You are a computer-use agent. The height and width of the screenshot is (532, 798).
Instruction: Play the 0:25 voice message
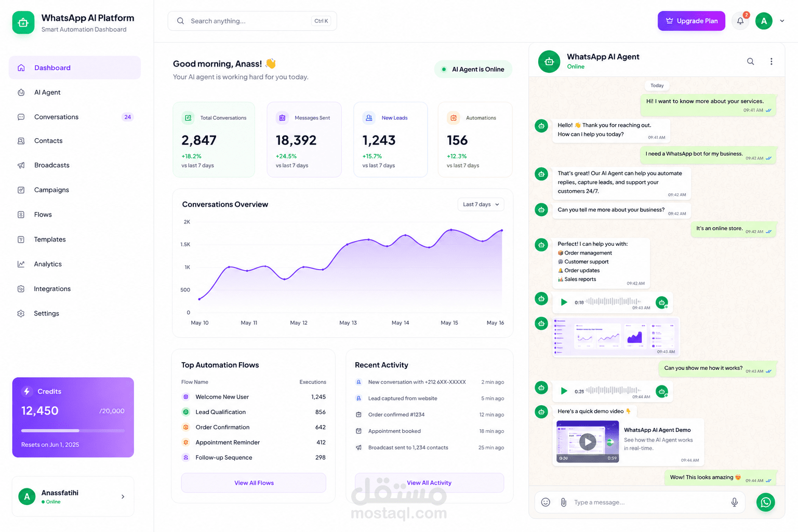[x=564, y=391]
